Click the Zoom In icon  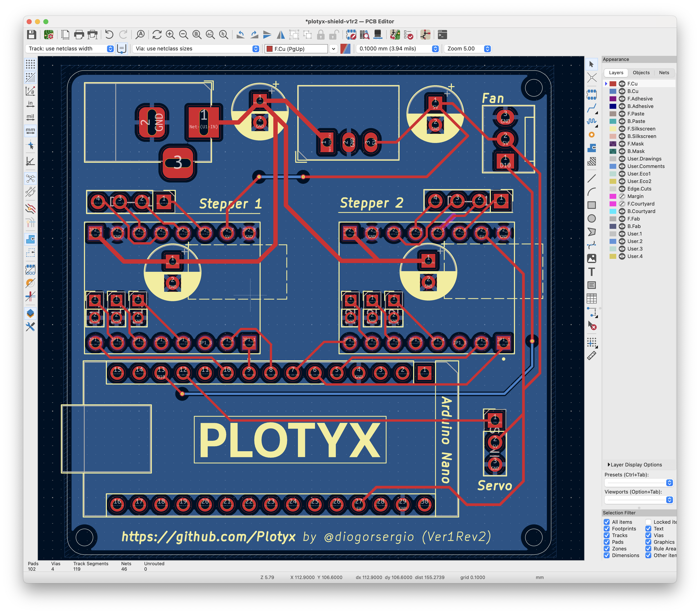tap(170, 35)
